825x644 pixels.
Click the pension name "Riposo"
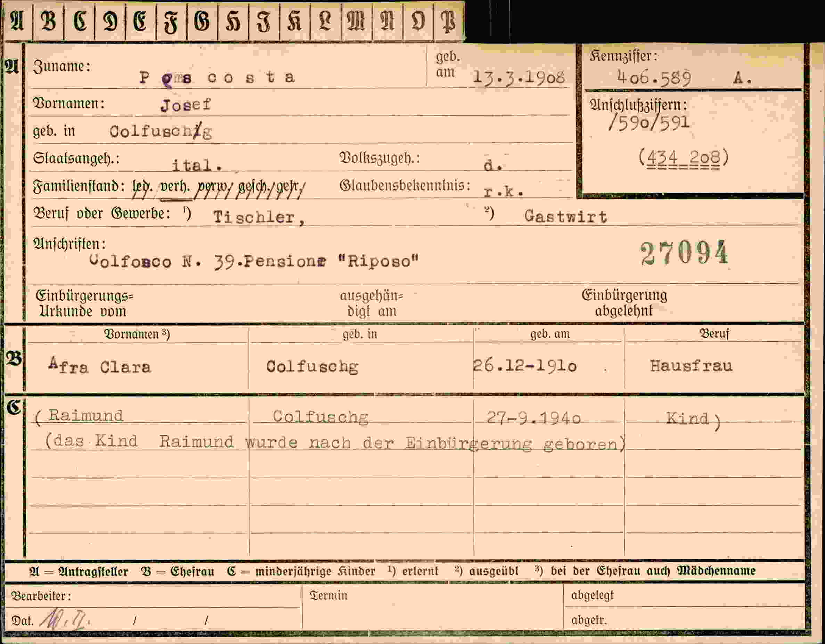(379, 261)
